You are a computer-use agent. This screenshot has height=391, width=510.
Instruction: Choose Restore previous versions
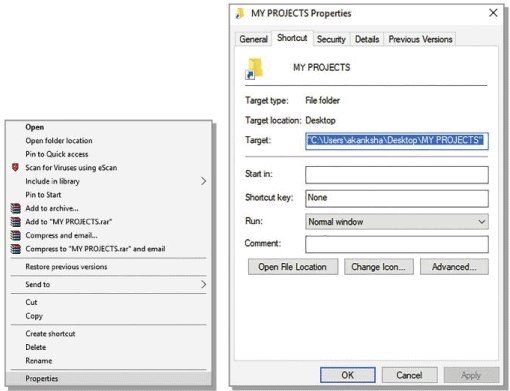(108, 267)
